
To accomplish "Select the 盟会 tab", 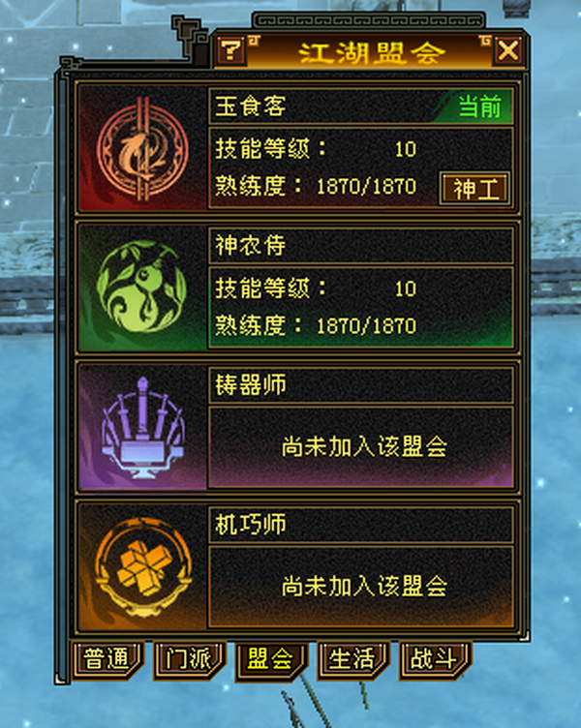I will pos(270,660).
